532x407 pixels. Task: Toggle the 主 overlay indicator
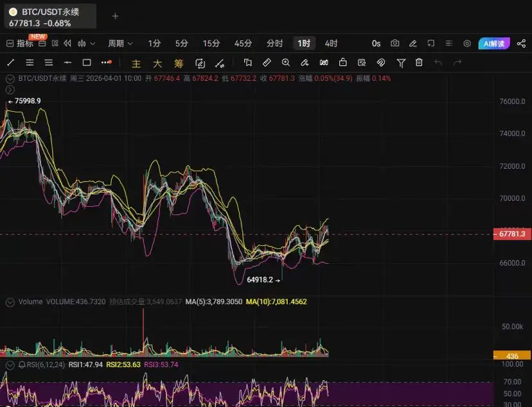coord(136,64)
